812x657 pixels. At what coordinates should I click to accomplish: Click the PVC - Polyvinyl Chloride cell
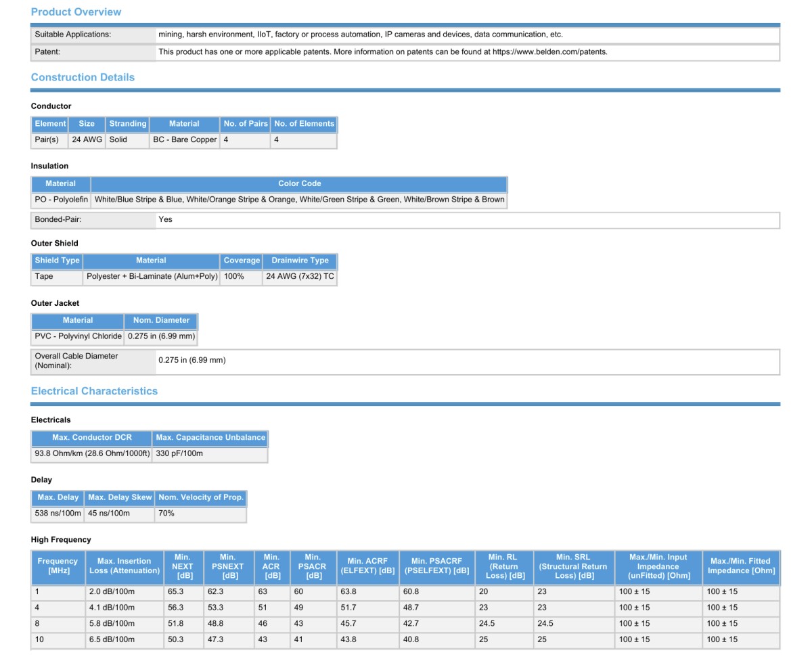click(x=78, y=336)
